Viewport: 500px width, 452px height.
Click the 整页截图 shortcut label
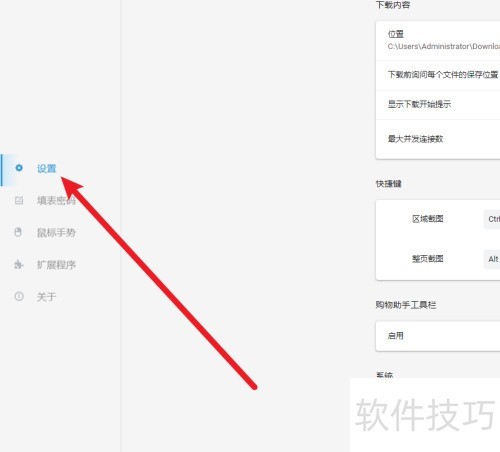[x=428, y=259]
